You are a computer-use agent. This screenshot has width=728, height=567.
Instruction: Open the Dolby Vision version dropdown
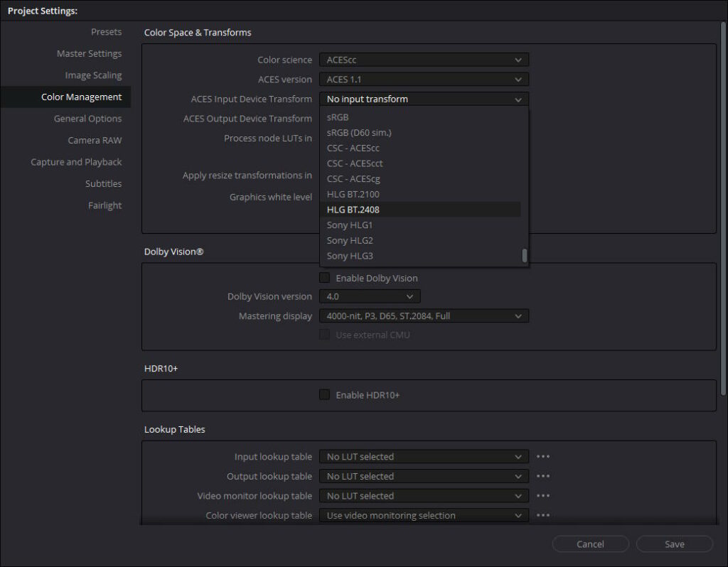(x=370, y=296)
